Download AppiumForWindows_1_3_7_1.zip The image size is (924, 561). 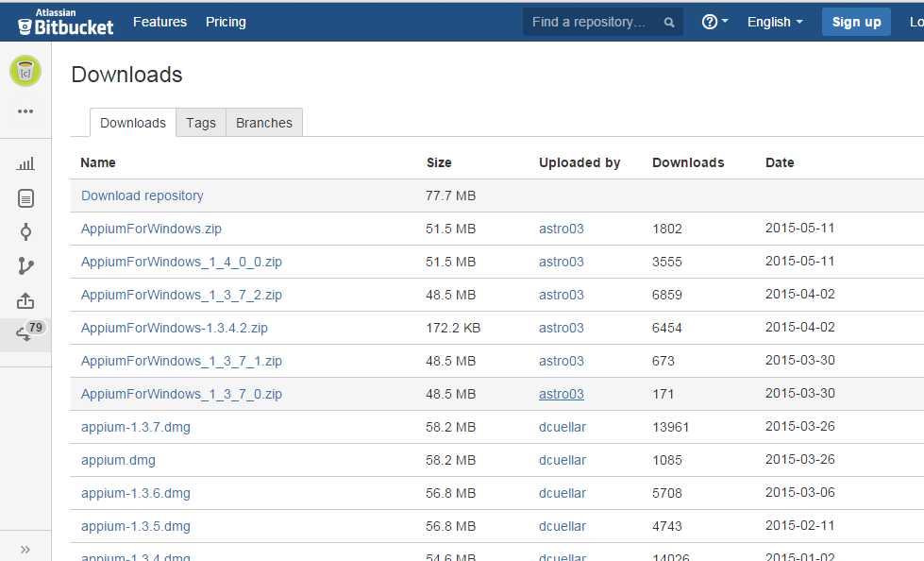coord(181,361)
